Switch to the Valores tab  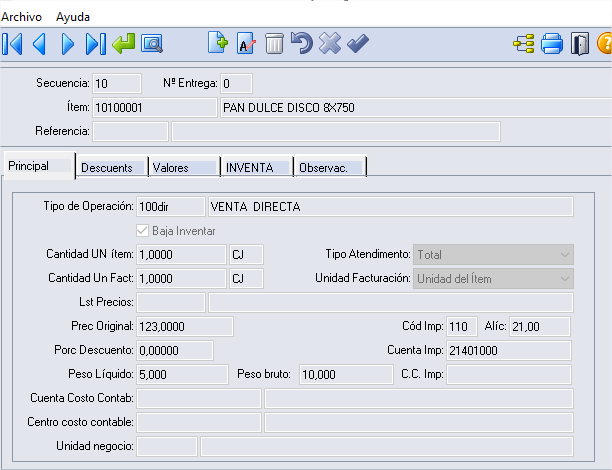click(x=184, y=167)
